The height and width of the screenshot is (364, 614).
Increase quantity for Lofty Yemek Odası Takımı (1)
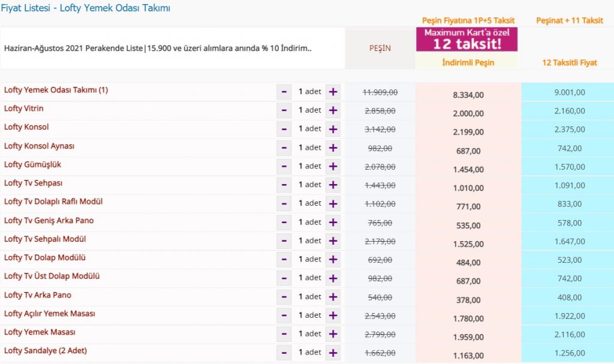pyautogui.click(x=333, y=92)
